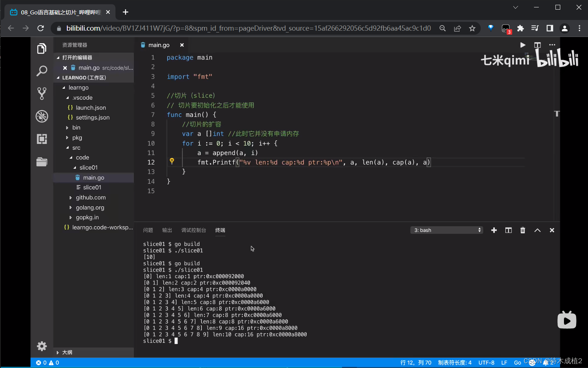Change tab size setting in status bar

[x=454, y=363]
